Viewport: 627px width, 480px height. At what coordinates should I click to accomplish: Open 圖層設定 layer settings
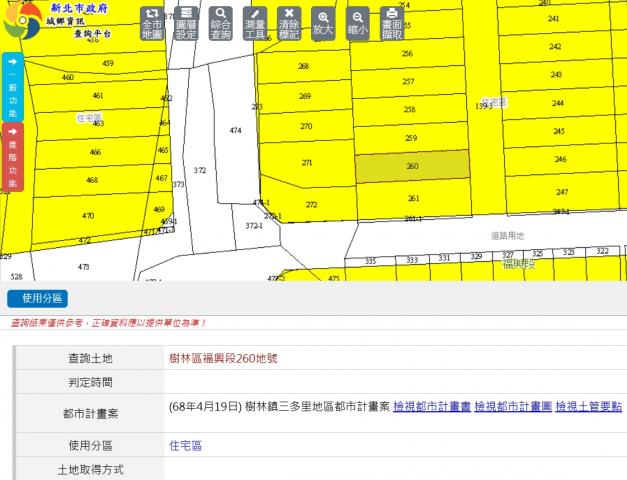click(x=186, y=24)
